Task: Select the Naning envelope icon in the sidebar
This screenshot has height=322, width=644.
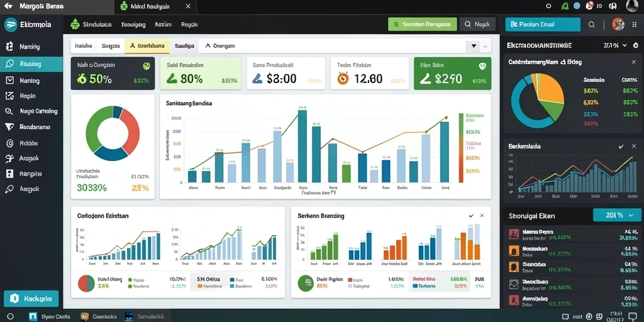Action: pos(10,80)
